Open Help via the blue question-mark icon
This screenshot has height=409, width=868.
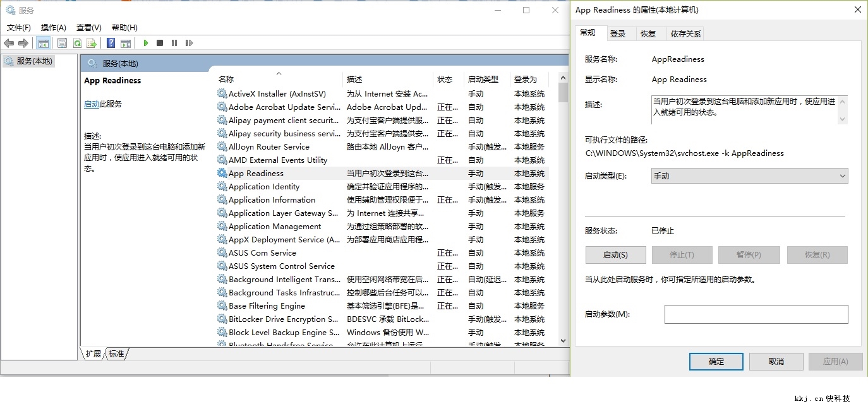111,43
